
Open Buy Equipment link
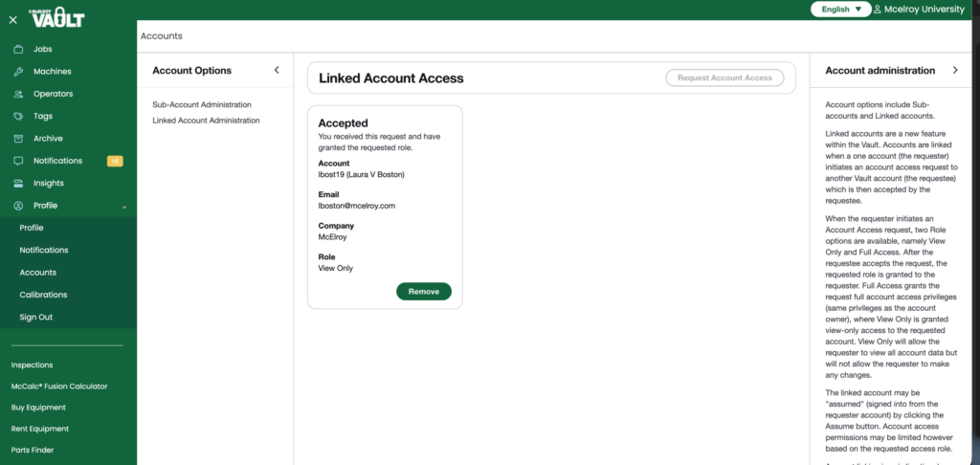[x=38, y=408]
